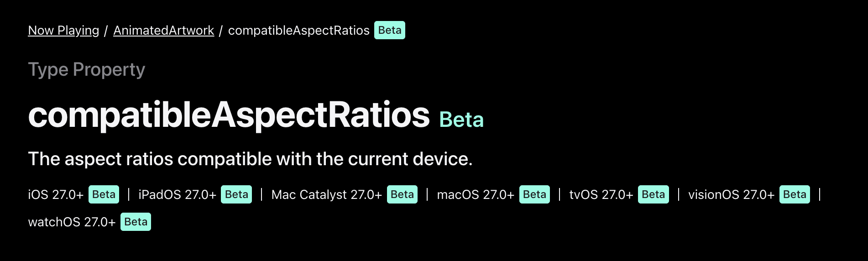
Task: Click the compatibleAspectRatios page heading
Action: coord(229,115)
